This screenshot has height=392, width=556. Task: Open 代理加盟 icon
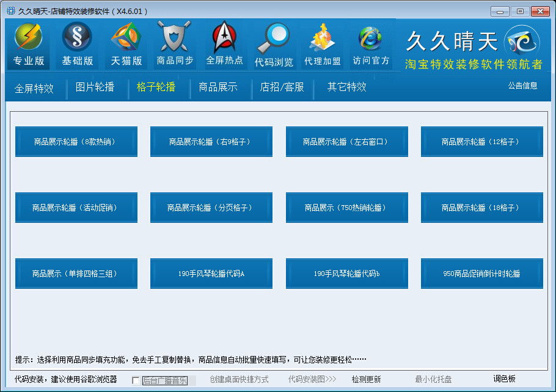click(x=322, y=39)
